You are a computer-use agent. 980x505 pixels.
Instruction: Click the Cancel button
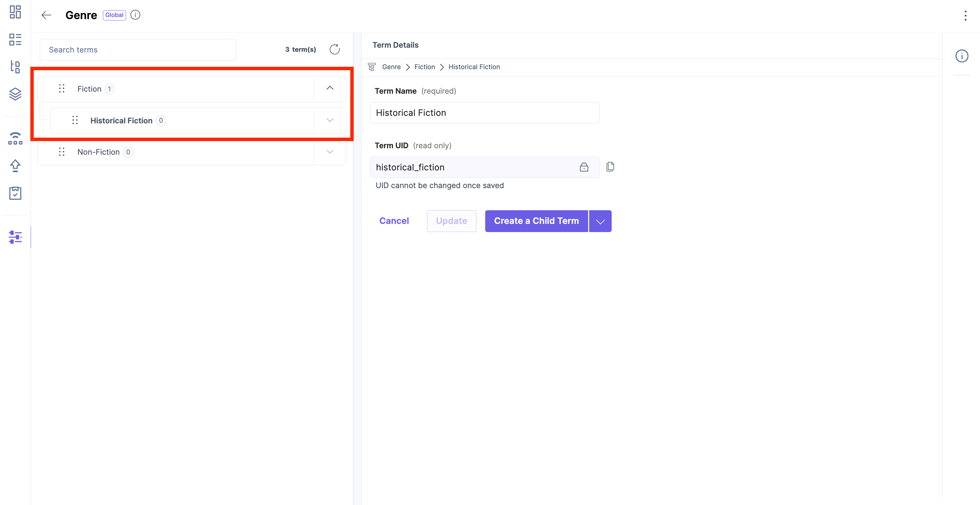click(x=394, y=221)
